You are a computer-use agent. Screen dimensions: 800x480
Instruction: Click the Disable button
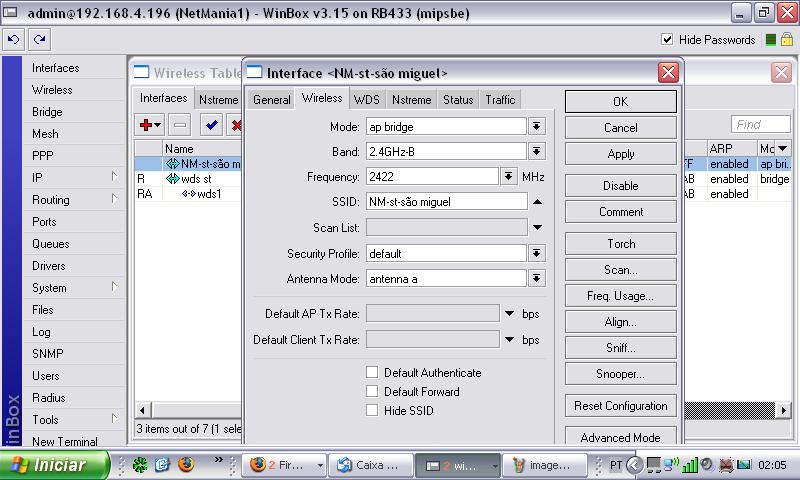pyautogui.click(x=620, y=186)
